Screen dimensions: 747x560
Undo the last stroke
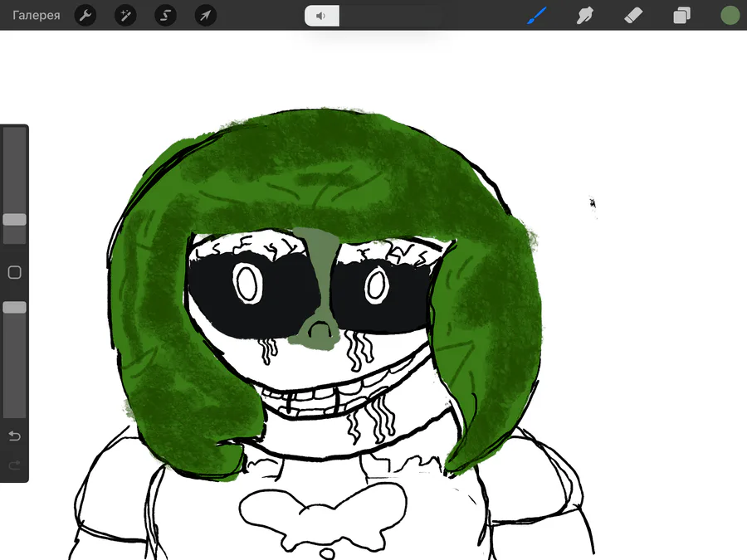(x=15, y=436)
